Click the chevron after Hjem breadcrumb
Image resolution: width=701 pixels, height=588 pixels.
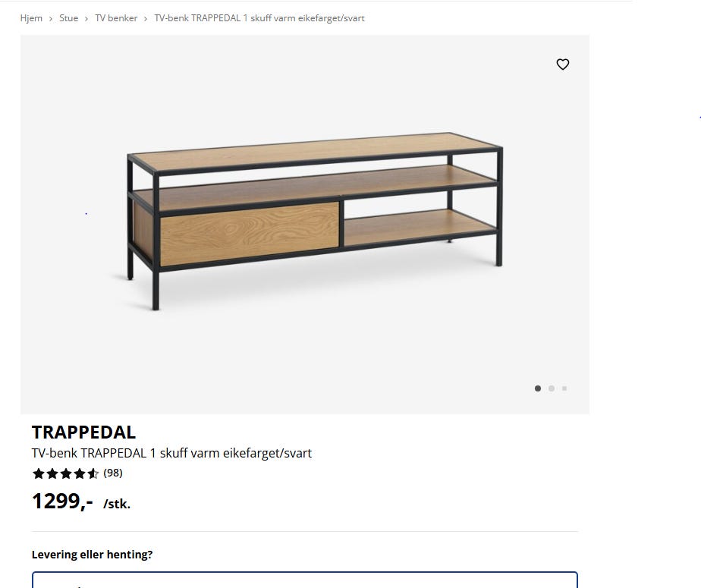51,19
